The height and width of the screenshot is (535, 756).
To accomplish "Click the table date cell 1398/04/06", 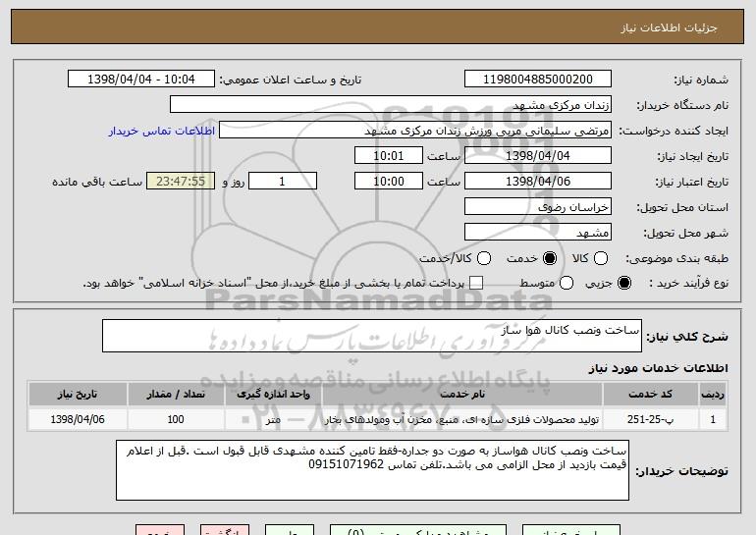I will [78, 419].
